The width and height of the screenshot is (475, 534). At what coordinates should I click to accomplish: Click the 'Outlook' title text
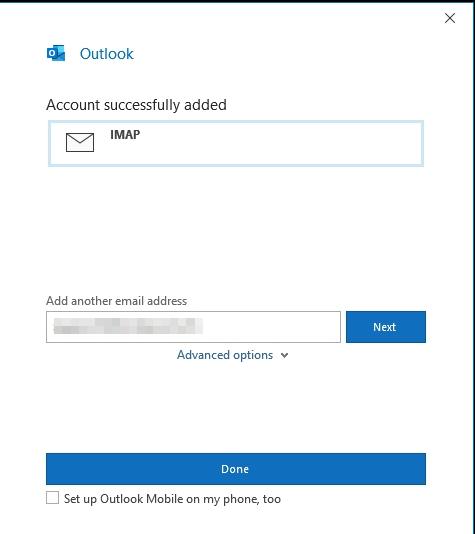point(107,54)
